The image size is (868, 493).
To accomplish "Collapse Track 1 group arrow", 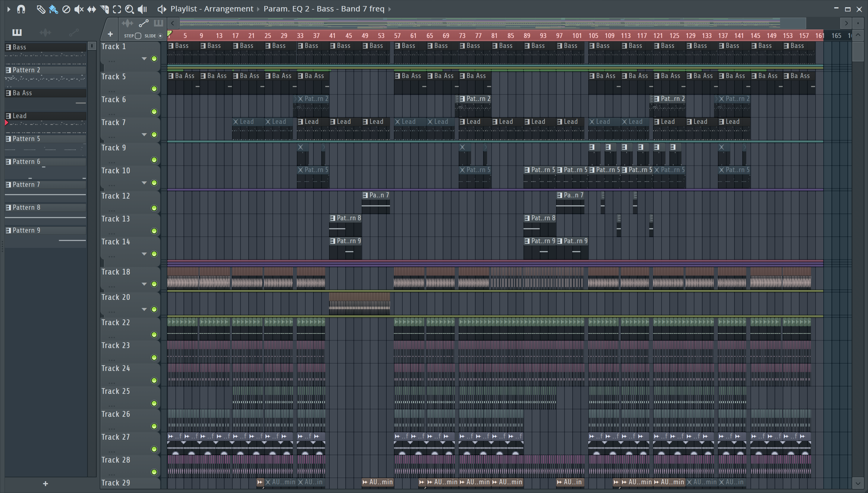I will click(144, 58).
